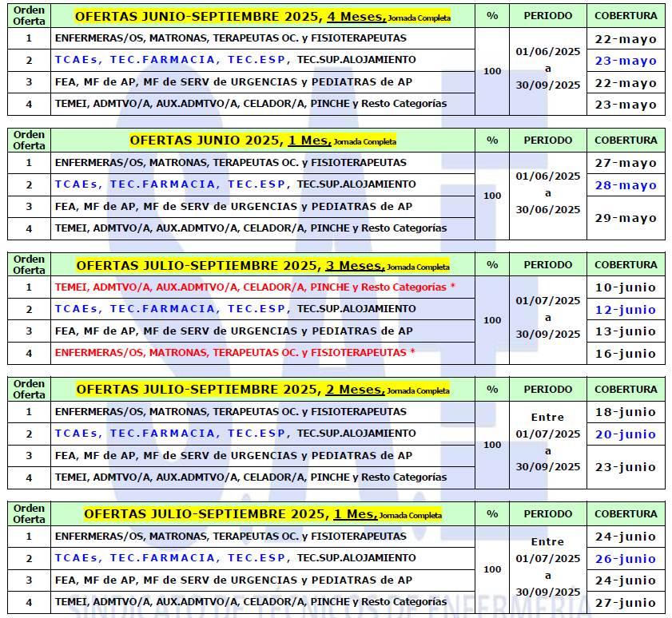Click the 10-junio coverage date
This screenshot has width=672, height=618.
point(626,287)
